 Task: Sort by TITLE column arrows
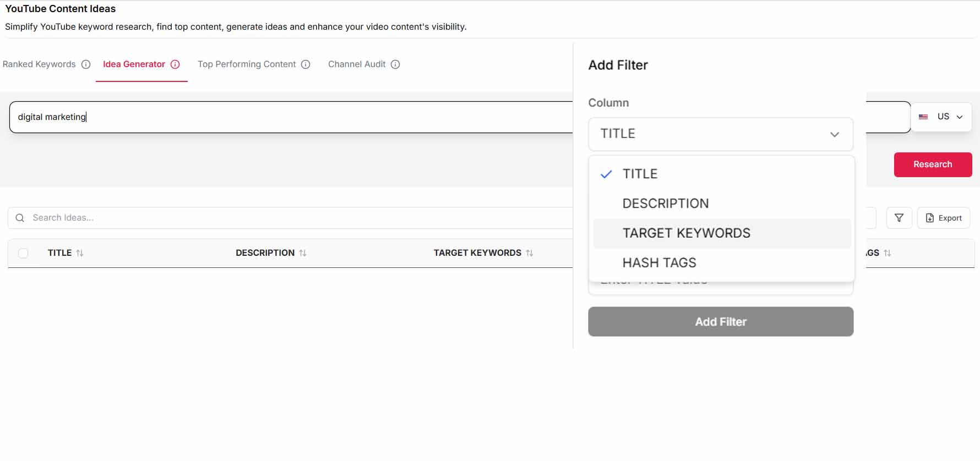pos(80,253)
